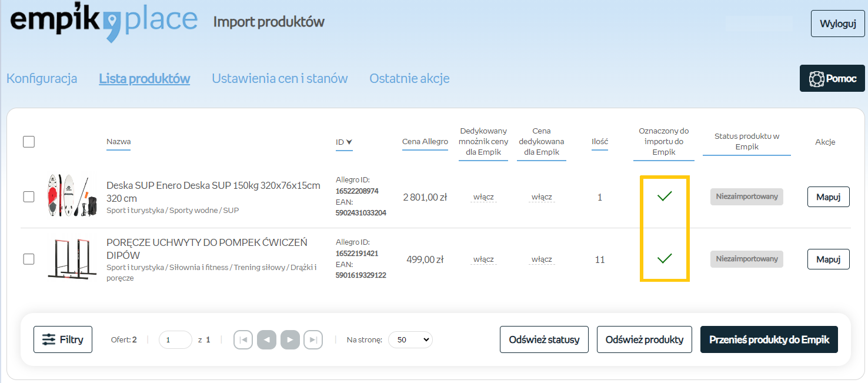Open Pomoc help with lifebuoy icon
This screenshot has width=868, height=383.
click(x=832, y=78)
